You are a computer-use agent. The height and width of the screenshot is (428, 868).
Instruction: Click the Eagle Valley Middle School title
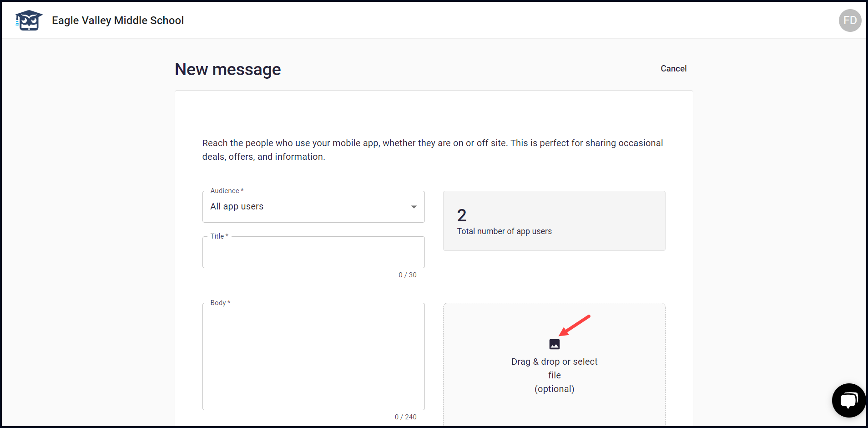pos(118,20)
